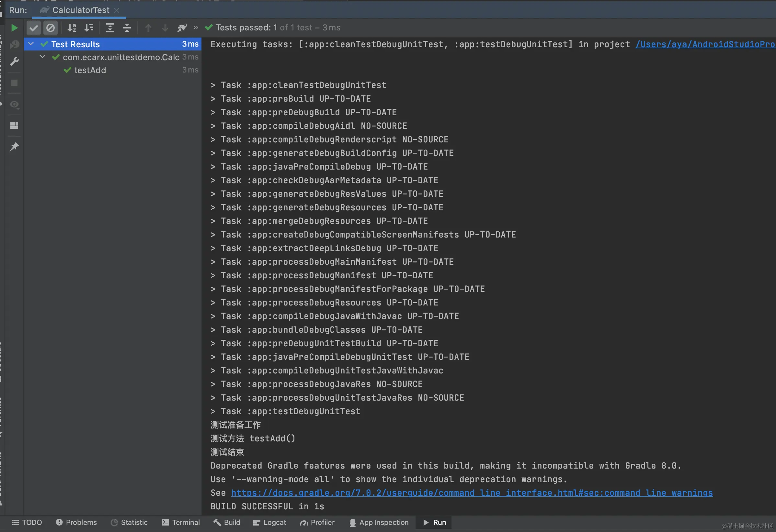This screenshot has height=532, width=776.
Task: Pin the Run tab with pin icon
Action: (x=14, y=147)
